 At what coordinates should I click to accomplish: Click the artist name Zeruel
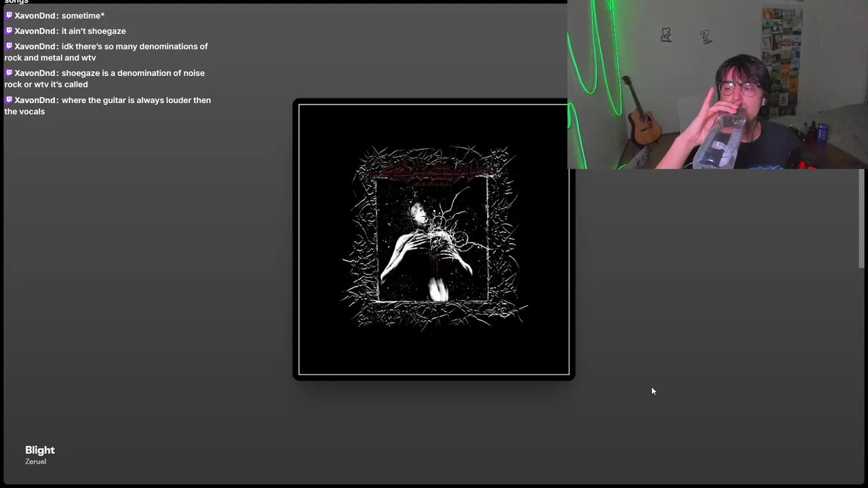[x=36, y=462]
